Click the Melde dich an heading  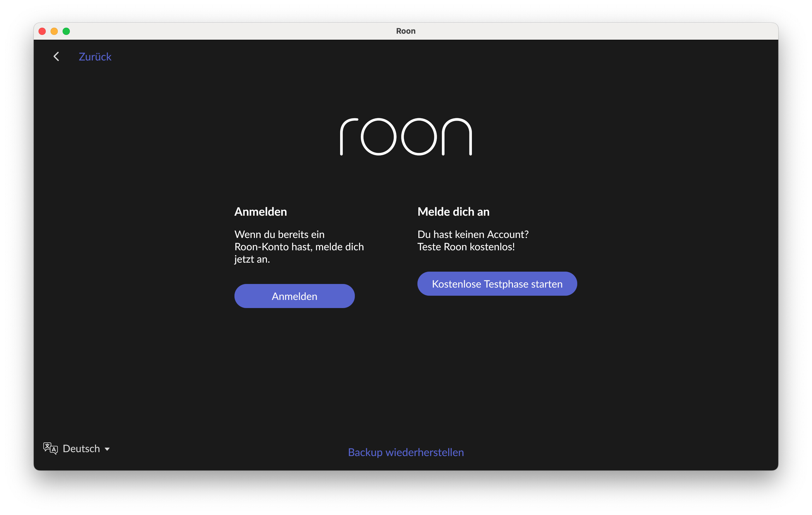pyautogui.click(x=453, y=212)
